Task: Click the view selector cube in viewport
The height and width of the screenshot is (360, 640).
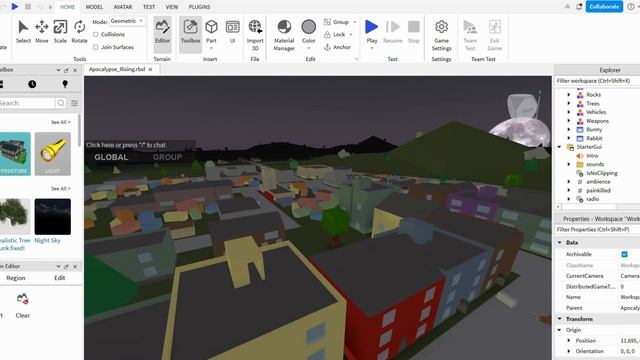Action: [x=522, y=105]
